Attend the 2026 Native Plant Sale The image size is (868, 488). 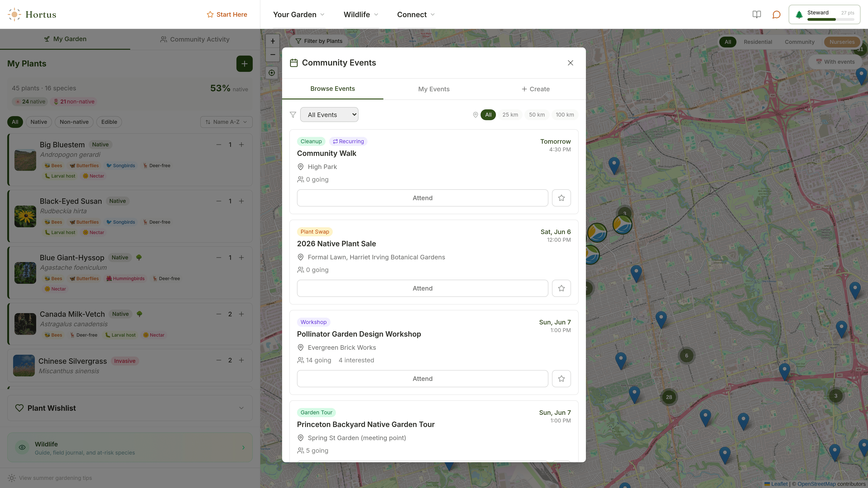(422, 288)
